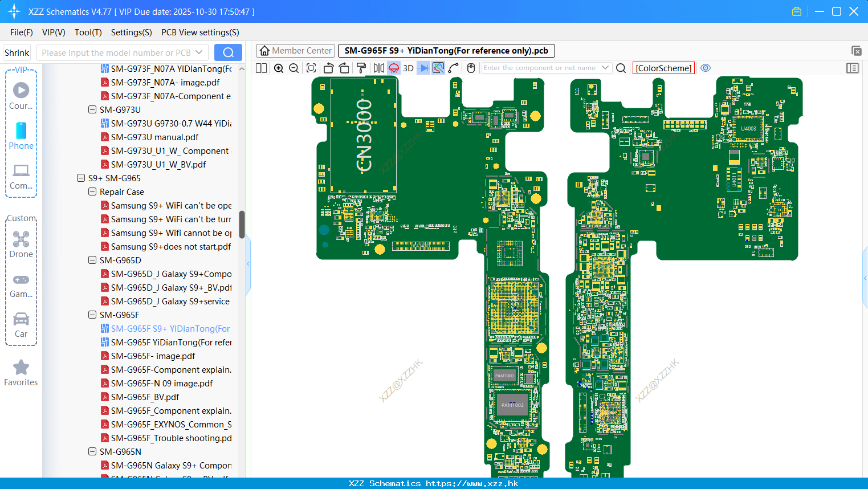The height and width of the screenshot is (489, 868).
Task: Toggle the eye visibility icon
Action: click(x=706, y=68)
